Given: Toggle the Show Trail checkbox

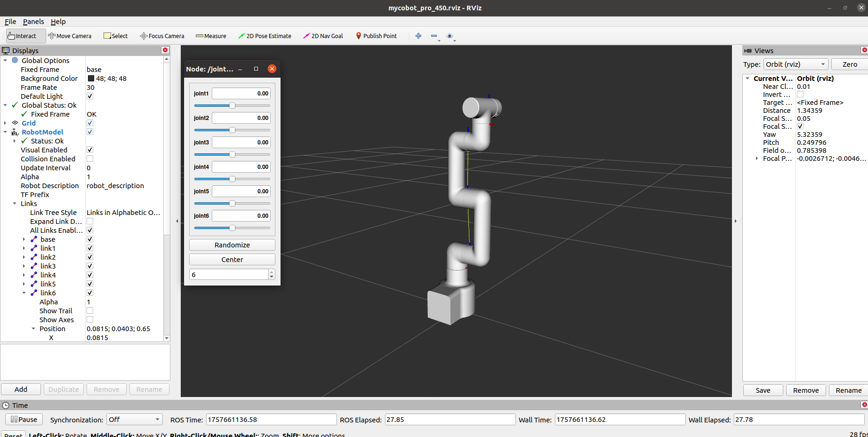Looking at the screenshot, I should click(x=90, y=311).
